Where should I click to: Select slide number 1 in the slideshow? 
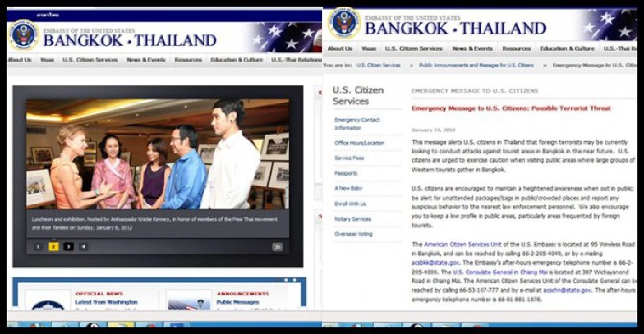[39, 247]
